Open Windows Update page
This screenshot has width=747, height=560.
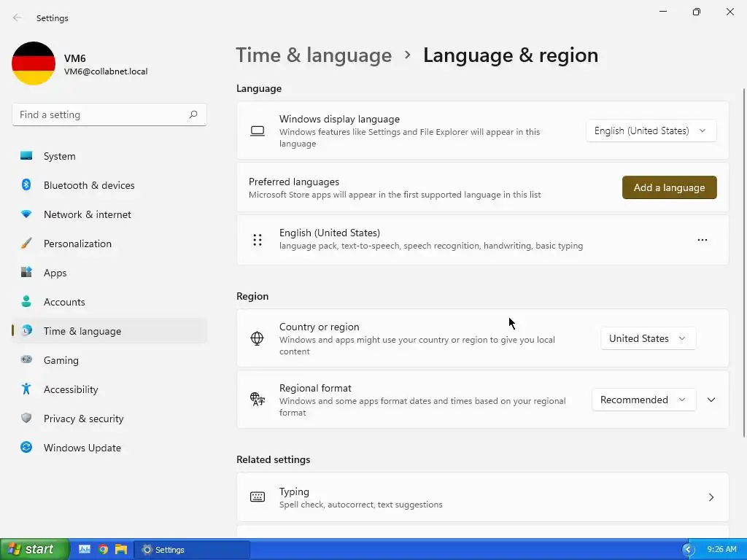109,448
